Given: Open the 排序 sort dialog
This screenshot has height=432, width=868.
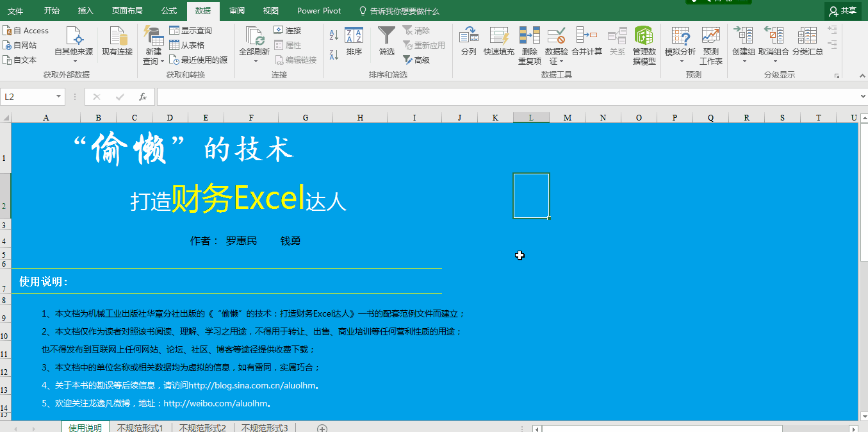Looking at the screenshot, I should [354, 42].
